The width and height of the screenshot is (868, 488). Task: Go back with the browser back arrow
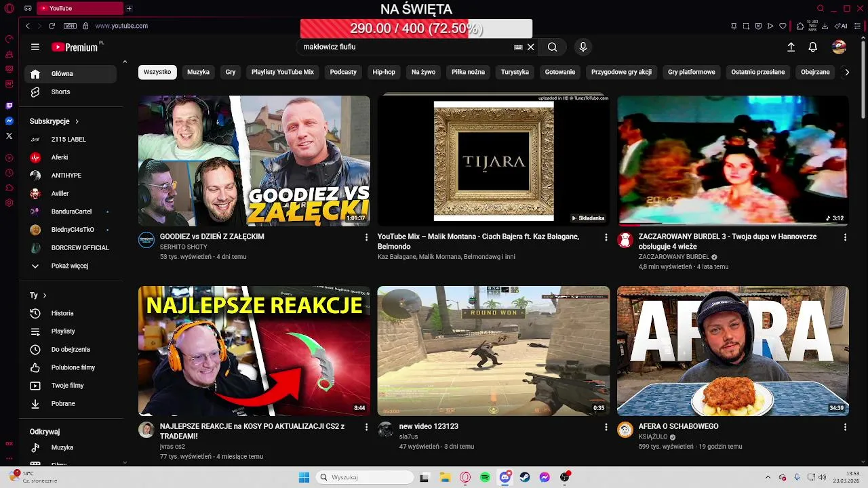pyautogui.click(x=27, y=26)
